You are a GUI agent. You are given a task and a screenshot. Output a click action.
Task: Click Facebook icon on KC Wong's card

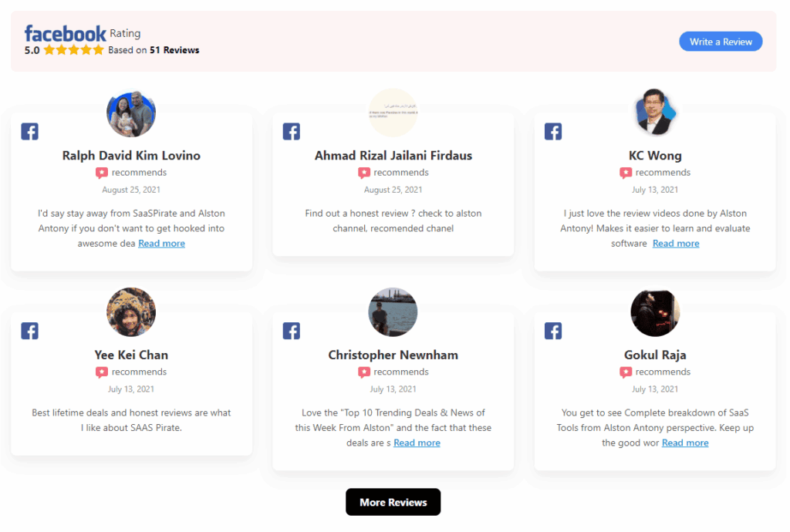click(553, 131)
